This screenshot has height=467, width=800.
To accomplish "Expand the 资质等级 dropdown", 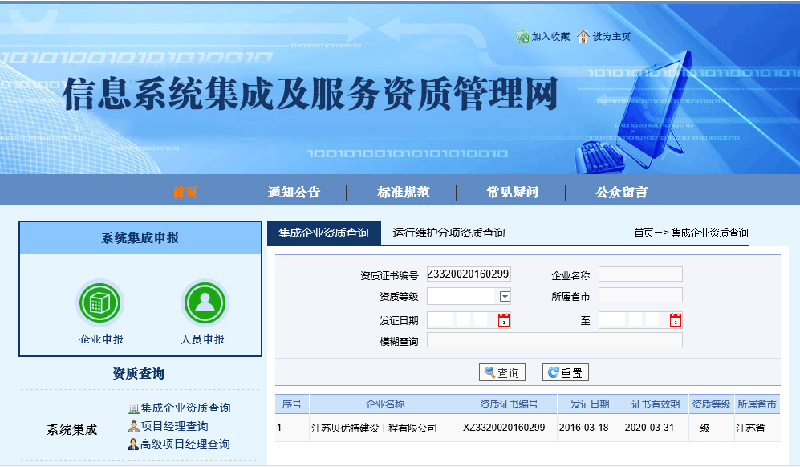I will pyautogui.click(x=505, y=296).
